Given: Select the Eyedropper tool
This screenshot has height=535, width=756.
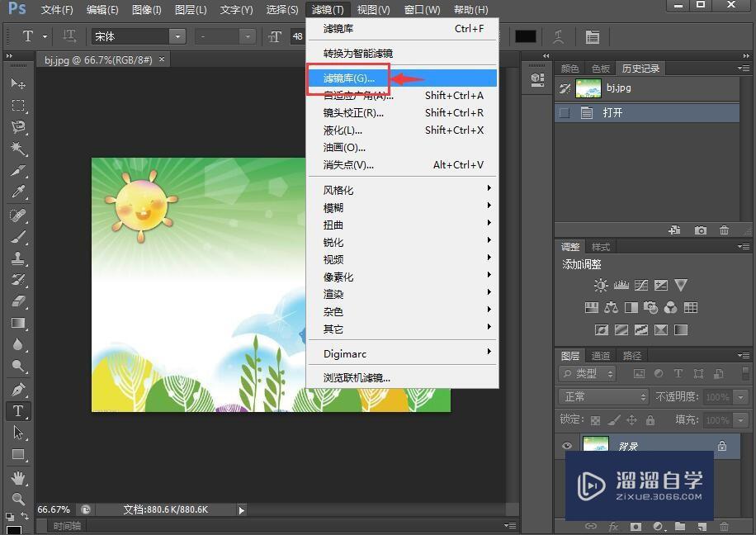Looking at the screenshot, I should coord(17,192).
